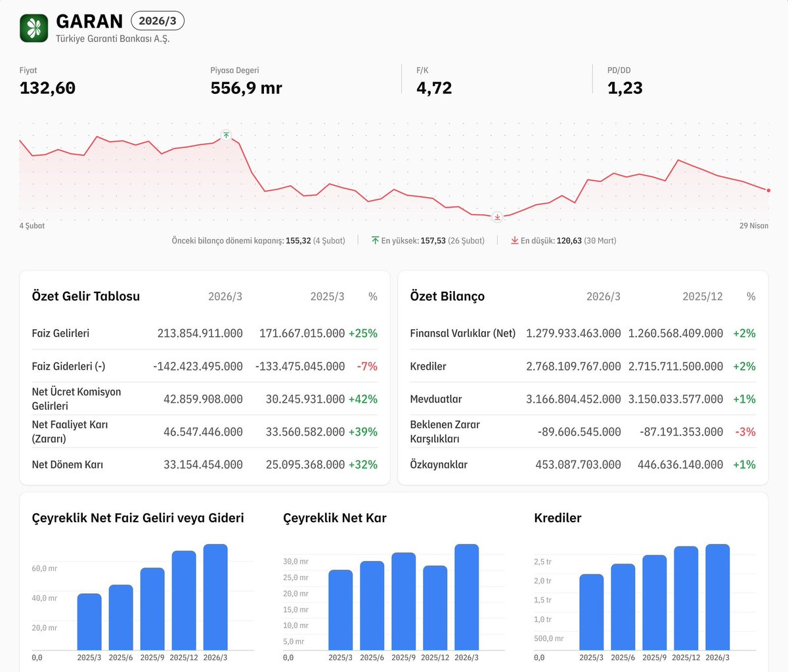Click Özkaynaklar value 453.087.703.000
788x672 pixels.
click(578, 464)
